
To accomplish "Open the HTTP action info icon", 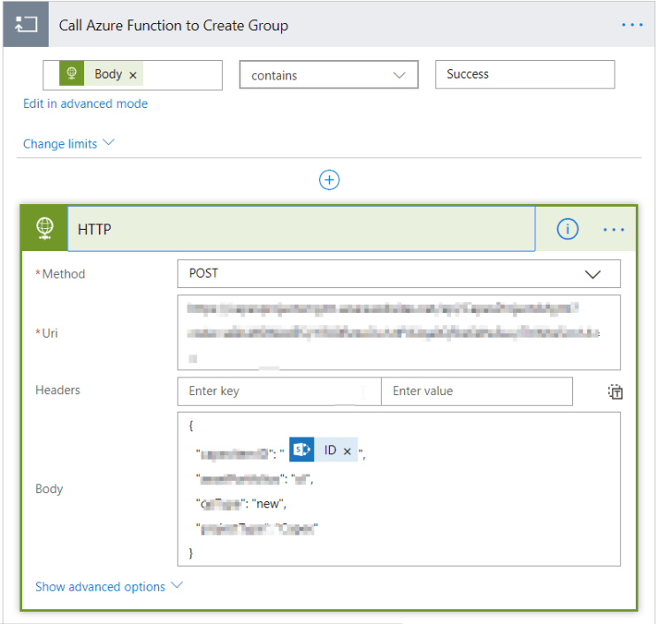I will point(568,229).
